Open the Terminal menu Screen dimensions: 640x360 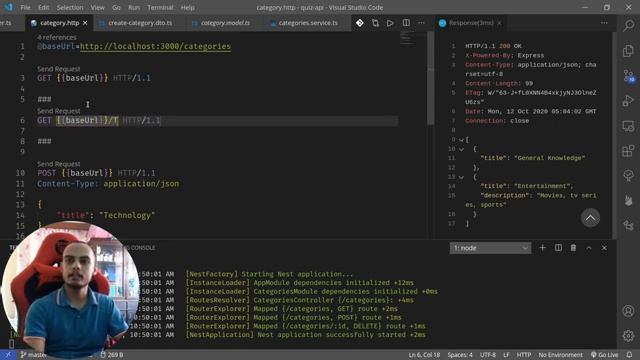pos(160,7)
